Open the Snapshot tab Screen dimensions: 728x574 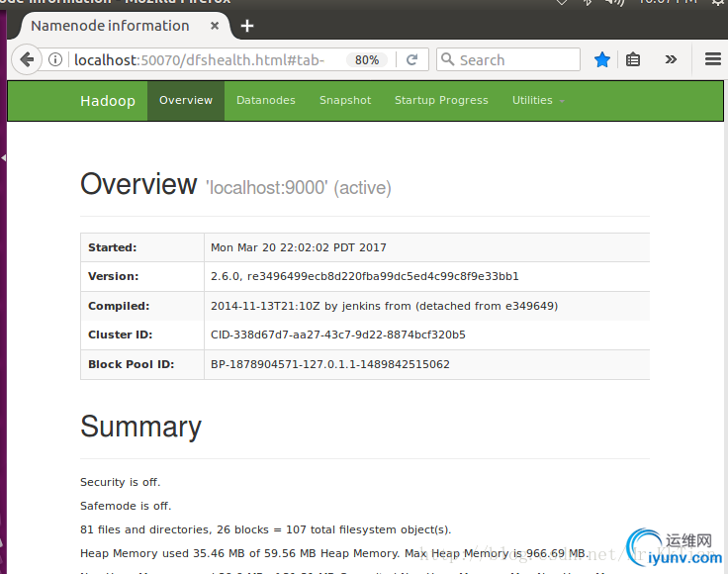(x=345, y=100)
